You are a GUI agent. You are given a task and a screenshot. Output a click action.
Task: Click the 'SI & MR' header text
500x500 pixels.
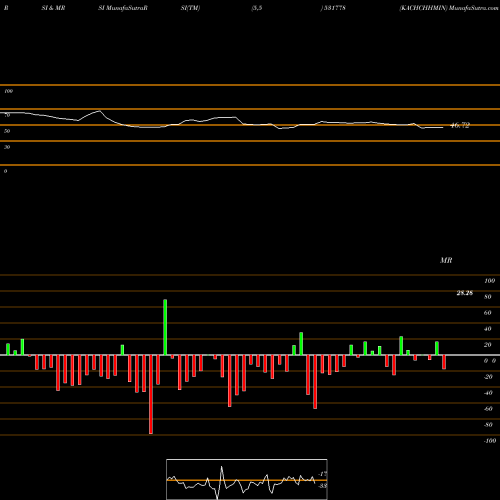(x=53, y=8)
